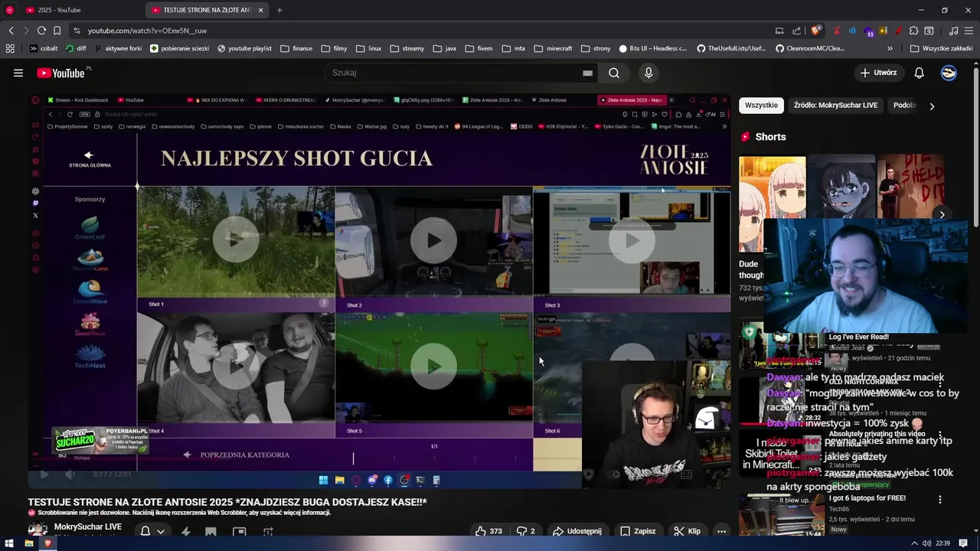Toggle channel notification bell for MokrySuchar LIVE
The width and height of the screenshot is (980, 551).
145,531
